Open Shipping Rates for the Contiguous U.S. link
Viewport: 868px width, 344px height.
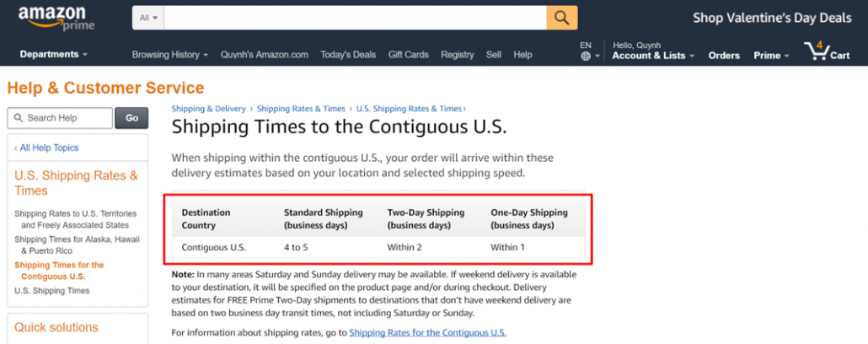(428, 332)
